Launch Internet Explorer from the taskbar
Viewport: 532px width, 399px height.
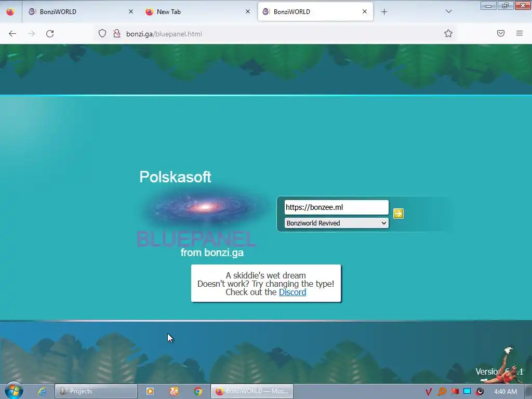(x=42, y=391)
